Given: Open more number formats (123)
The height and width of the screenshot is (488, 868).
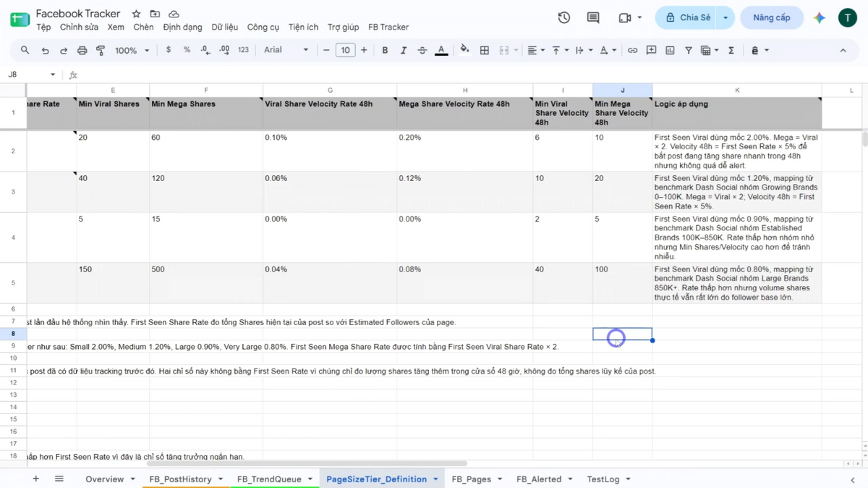Looking at the screenshot, I should coord(243,50).
